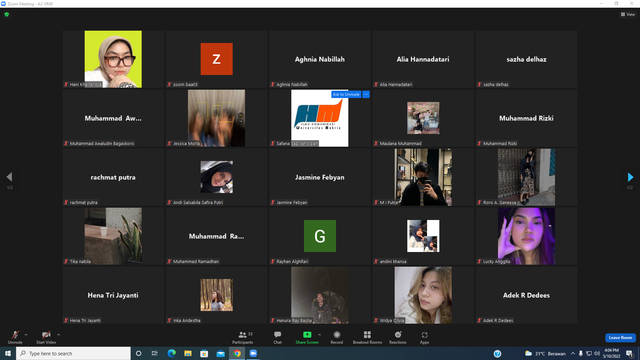This screenshot has width=640, height=360.
Task: Select Roro A. Ganeesa's tile
Action: (526, 177)
